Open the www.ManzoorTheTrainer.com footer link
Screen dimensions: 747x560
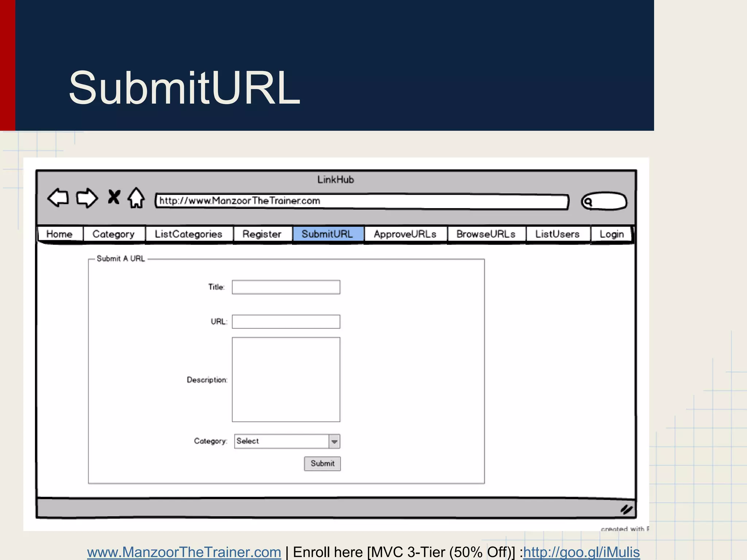click(184, 552)
